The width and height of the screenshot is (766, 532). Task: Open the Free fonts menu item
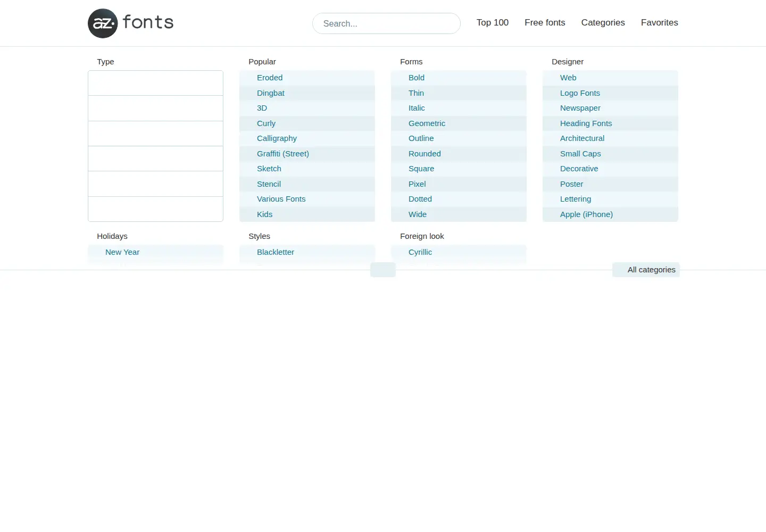[545, 22]
